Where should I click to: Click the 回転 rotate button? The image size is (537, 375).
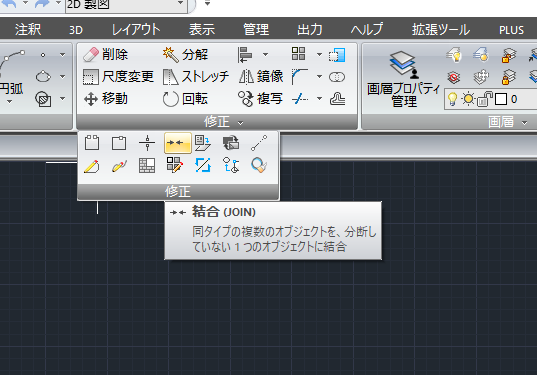point(185,99)
